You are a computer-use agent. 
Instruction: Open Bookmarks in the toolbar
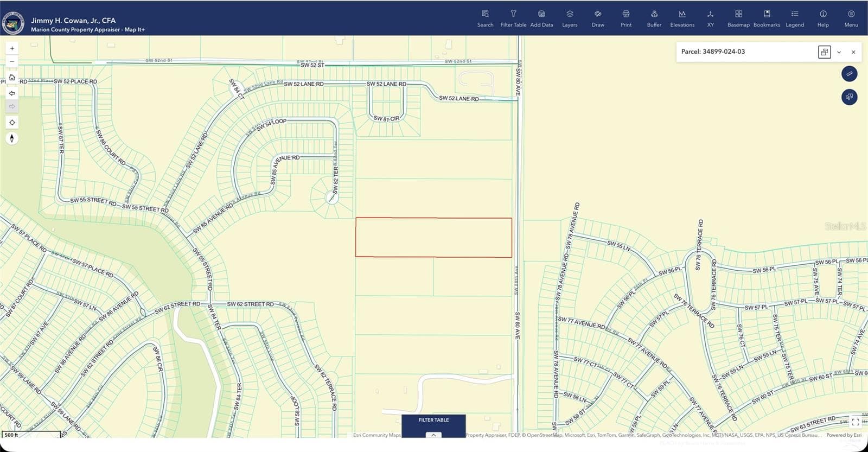click(767, 18)
